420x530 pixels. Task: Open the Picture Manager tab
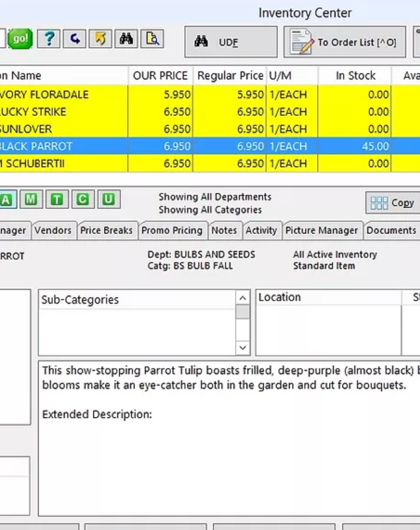(x=322, y=231)
